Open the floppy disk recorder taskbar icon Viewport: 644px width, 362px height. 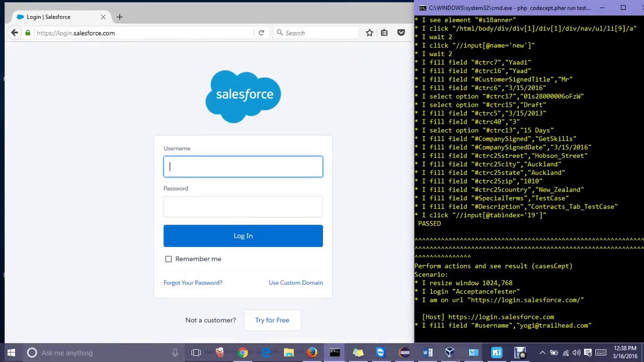pyautogui.click(x=520, y=352)
